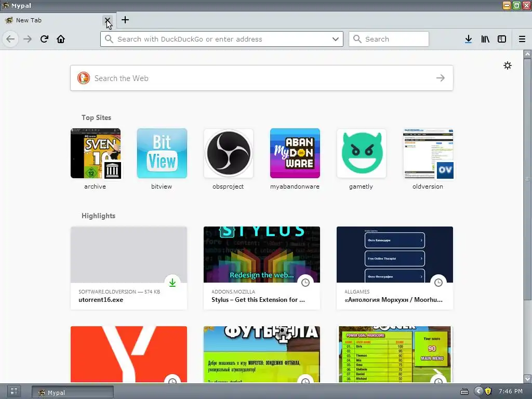This screenshot has width=532, height=399.
Task: Open the Stylus extension highlight
Action: [x=262, y=268]
